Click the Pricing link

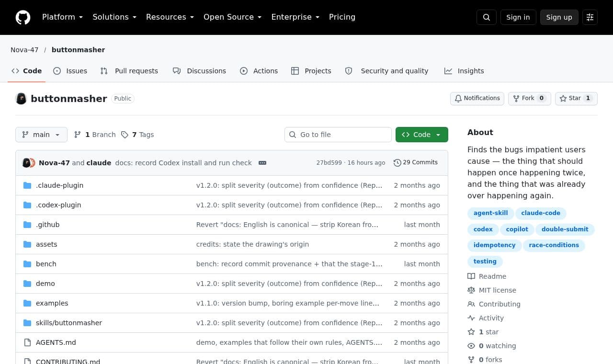coord(342,17)
